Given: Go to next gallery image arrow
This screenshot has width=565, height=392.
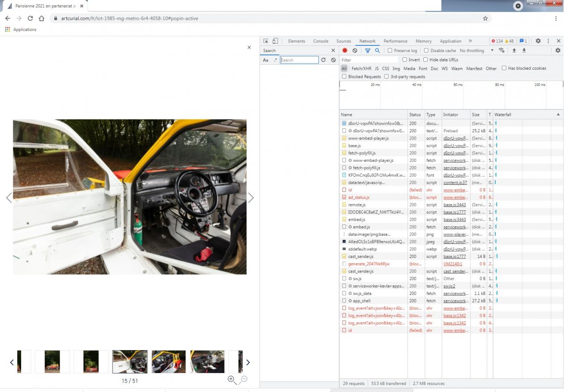Looking at the screenshot, I should click(251, 198).
